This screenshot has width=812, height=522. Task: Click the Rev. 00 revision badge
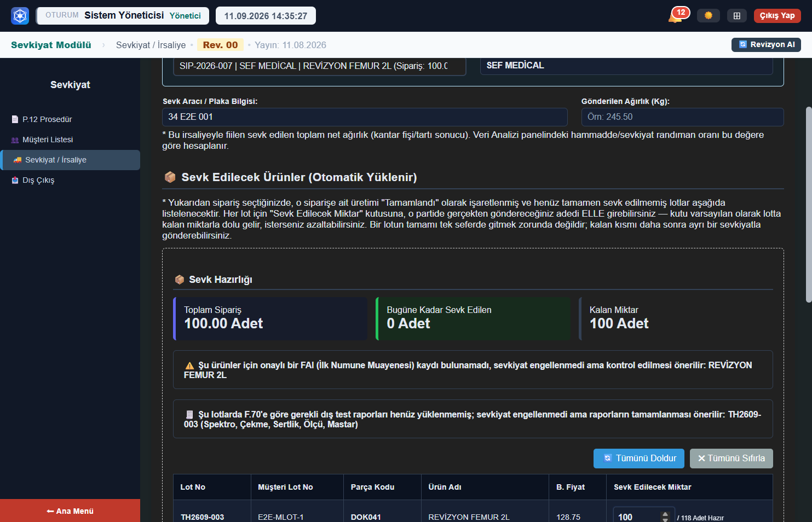(220, 45)
